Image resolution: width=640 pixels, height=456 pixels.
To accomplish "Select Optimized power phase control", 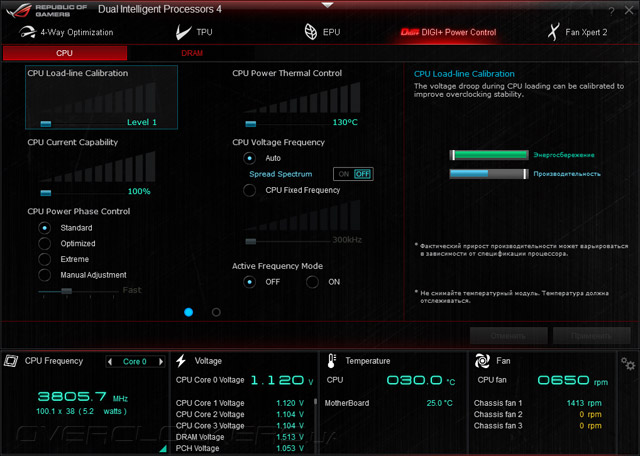I will point(44,243).
